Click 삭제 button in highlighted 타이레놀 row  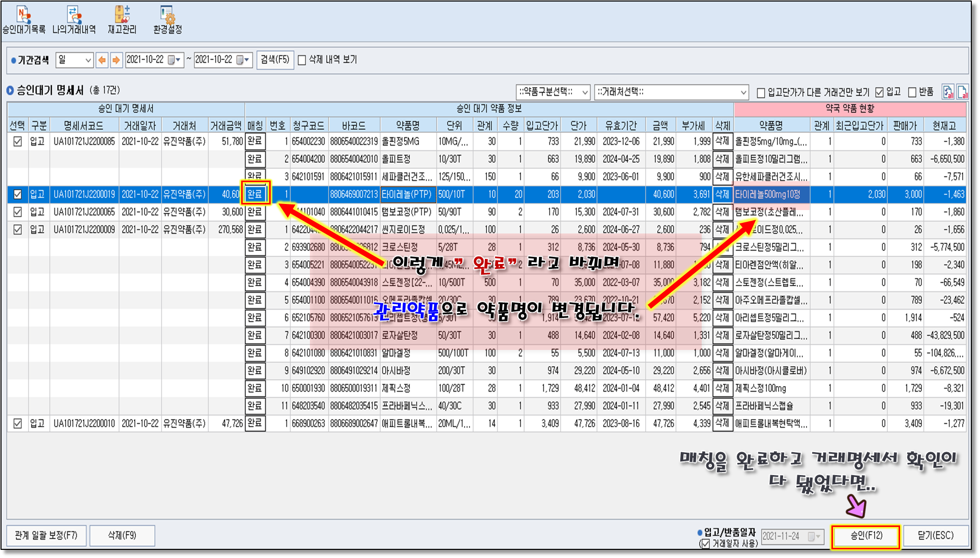coord(723,194)
